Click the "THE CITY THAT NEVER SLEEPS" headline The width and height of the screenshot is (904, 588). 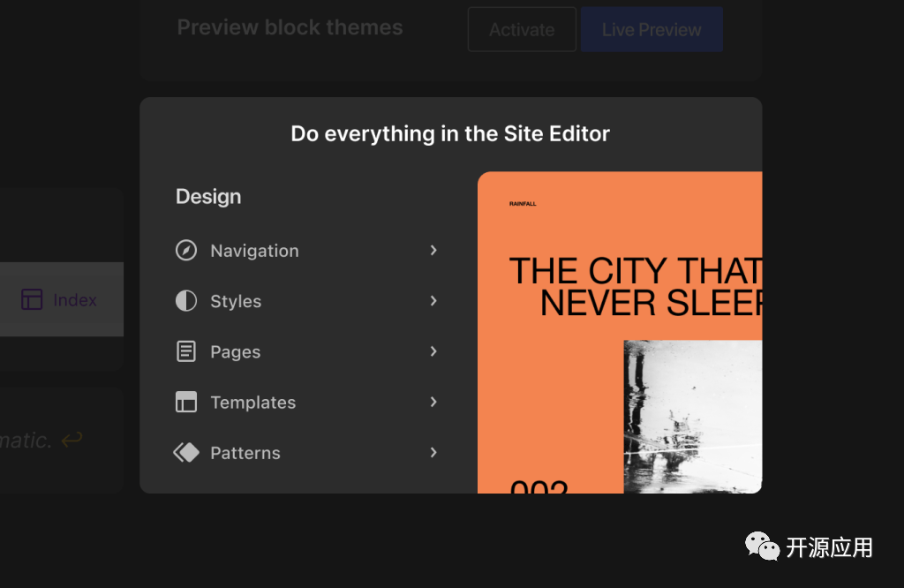pyautogui.click(x=636, y=286)
